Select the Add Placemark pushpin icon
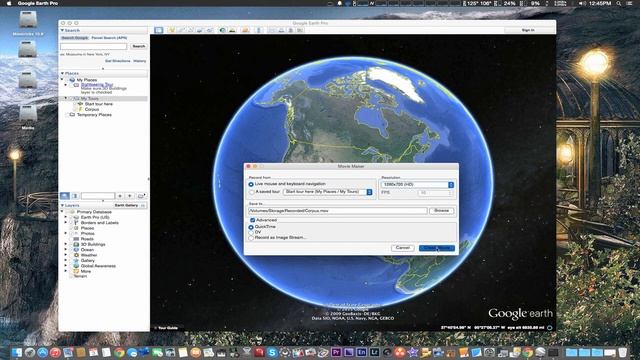Viewport: 640px width, 360px height. point(171,30)
